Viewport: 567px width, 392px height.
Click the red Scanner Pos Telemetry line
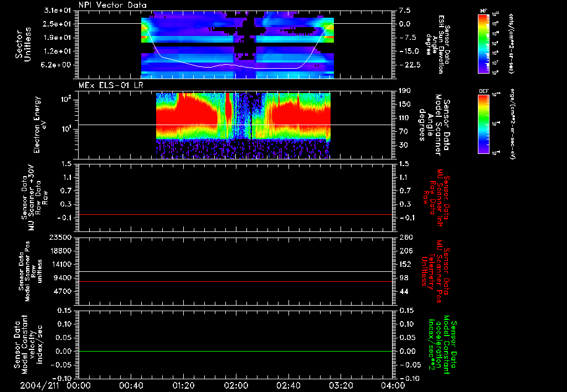click(235, 281)
